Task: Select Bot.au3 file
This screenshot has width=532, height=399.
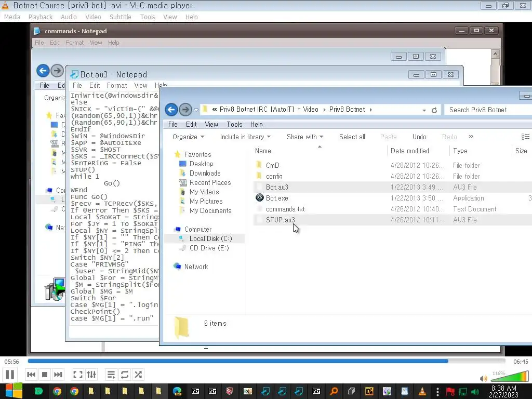Action: [277, 187]
